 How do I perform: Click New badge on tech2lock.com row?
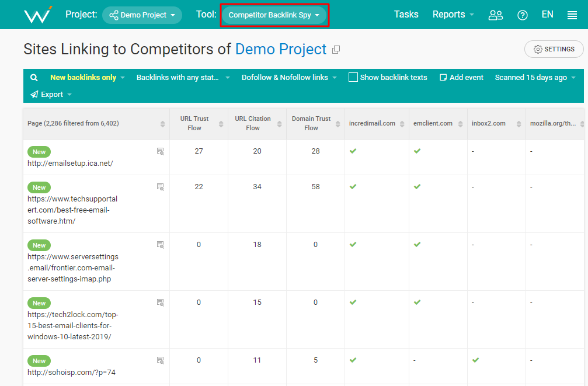[x=39, y=303]
